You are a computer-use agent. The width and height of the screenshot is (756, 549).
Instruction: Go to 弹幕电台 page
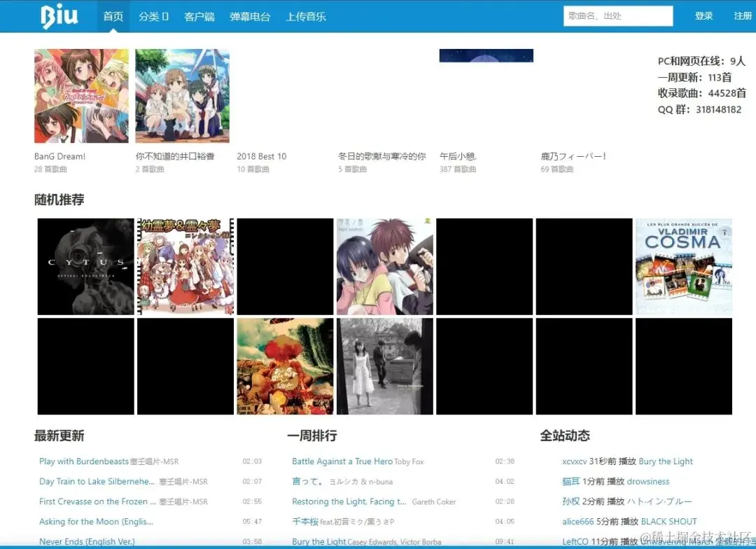click(x=250, y=16)
